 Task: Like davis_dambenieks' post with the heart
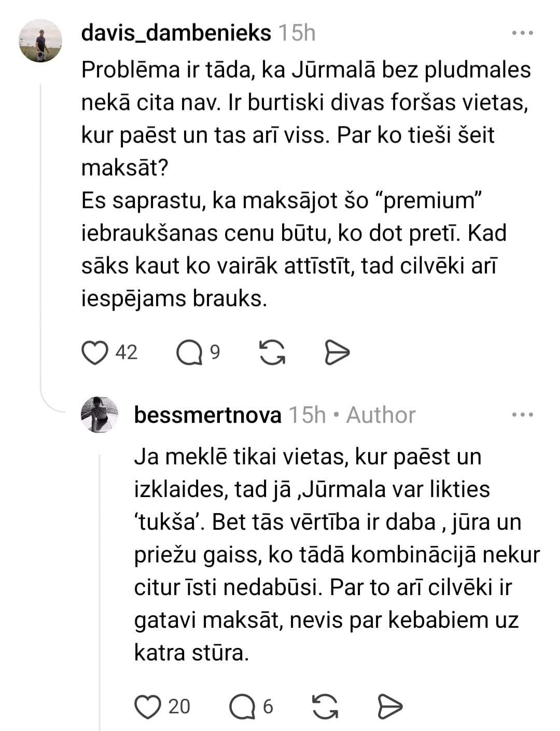pos(94,353)
